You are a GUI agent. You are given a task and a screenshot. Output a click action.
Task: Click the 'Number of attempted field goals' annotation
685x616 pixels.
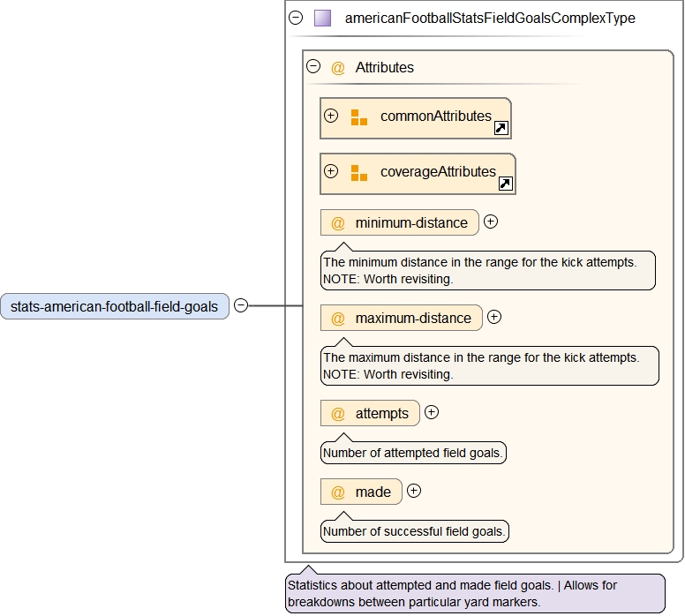pos(413,454)
